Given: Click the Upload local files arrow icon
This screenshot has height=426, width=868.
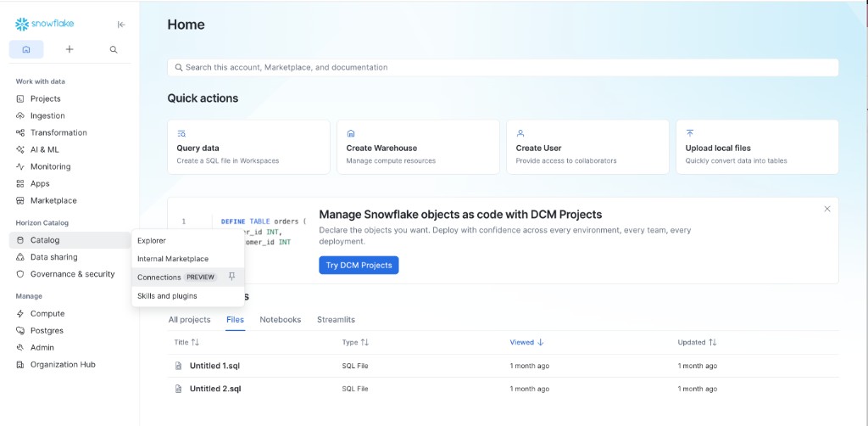Looking at the screenshot, I should click(x=690, y=133).
